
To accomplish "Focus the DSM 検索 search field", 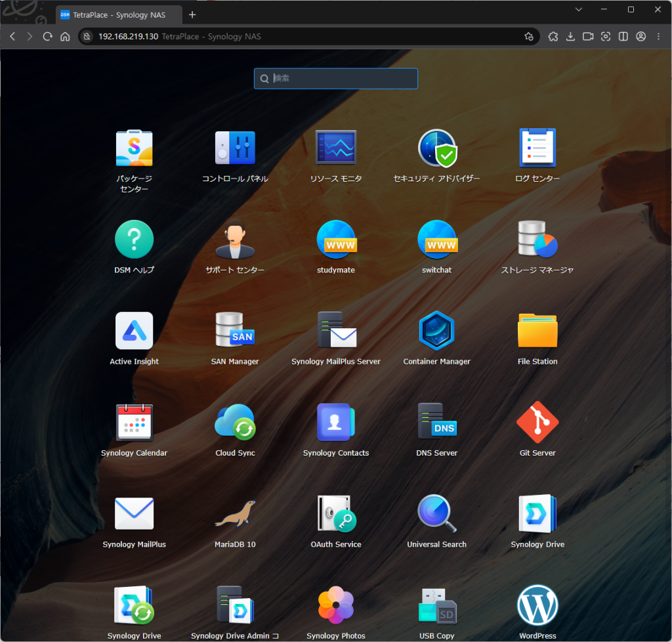I will coord(336,78).
